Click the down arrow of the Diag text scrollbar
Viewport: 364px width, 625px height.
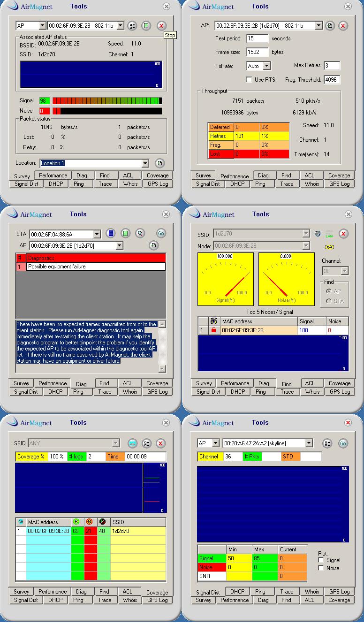tap(162, 369)
